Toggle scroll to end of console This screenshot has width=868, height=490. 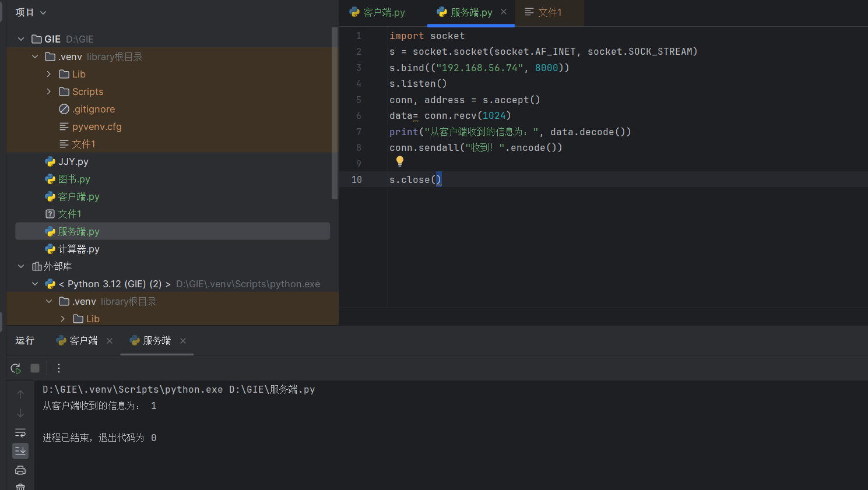[x=20, y=451]
